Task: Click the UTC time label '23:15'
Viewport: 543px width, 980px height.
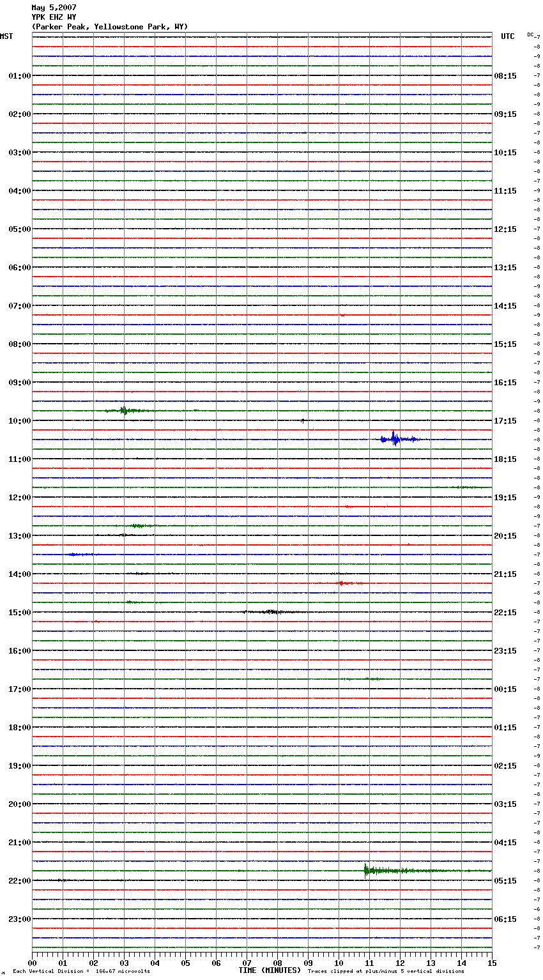Action: [505, 651]
